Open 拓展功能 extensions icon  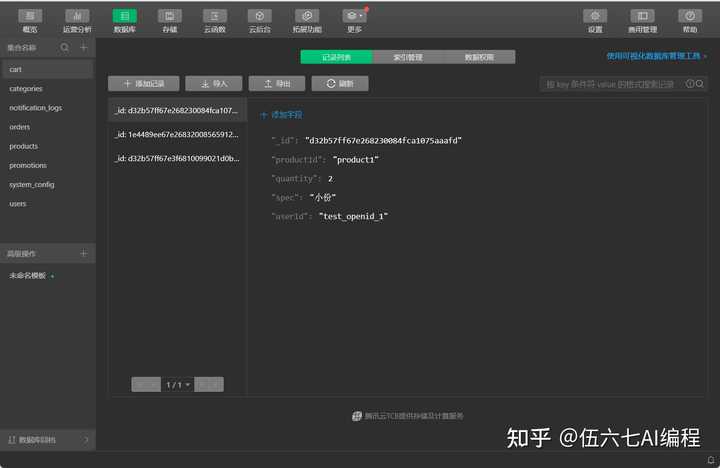click(307, 19)
